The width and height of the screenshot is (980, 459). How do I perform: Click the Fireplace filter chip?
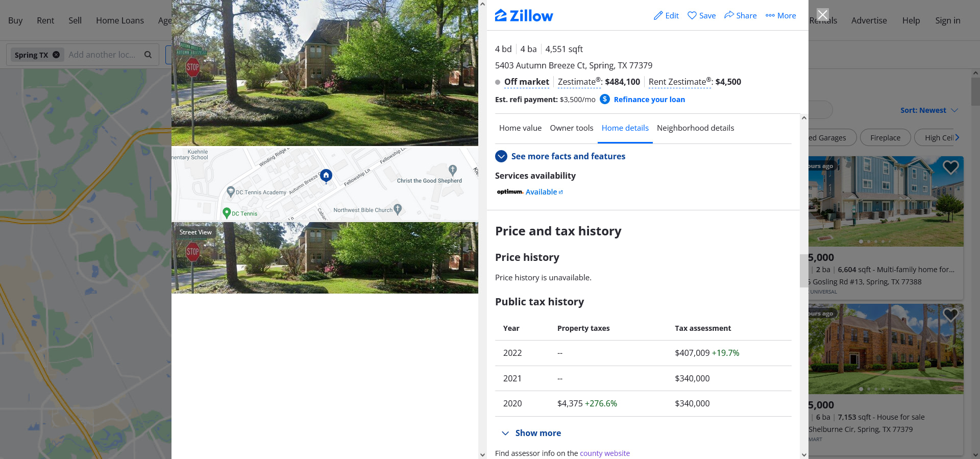click(x=885, y=138)
